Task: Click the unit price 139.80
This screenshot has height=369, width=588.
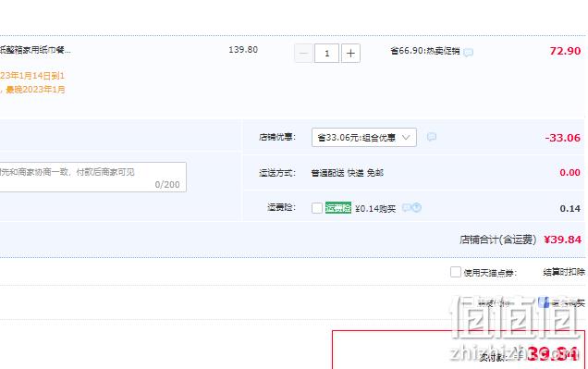Action: click(243, 50)
